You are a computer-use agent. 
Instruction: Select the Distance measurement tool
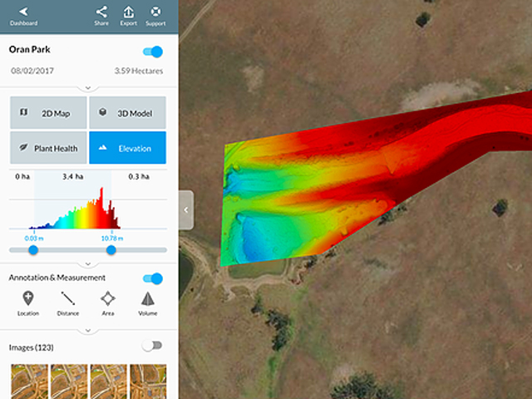pyautogui.click(x=67, y=303)
